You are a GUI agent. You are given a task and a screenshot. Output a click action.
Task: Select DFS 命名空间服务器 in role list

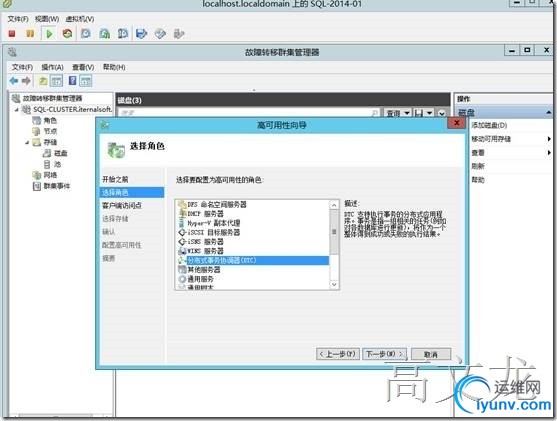[217, 205]
